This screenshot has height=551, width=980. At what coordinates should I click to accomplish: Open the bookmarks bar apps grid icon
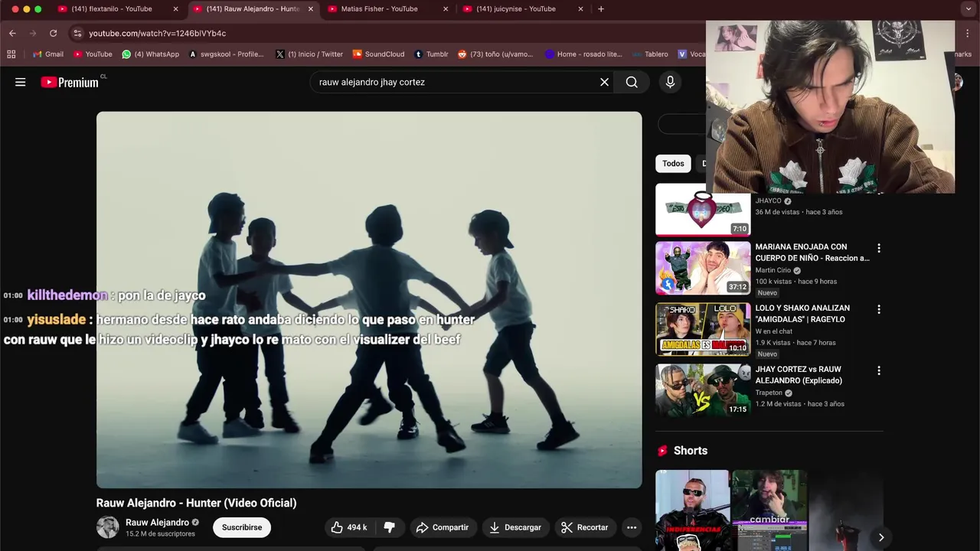(x=11, y=54)
